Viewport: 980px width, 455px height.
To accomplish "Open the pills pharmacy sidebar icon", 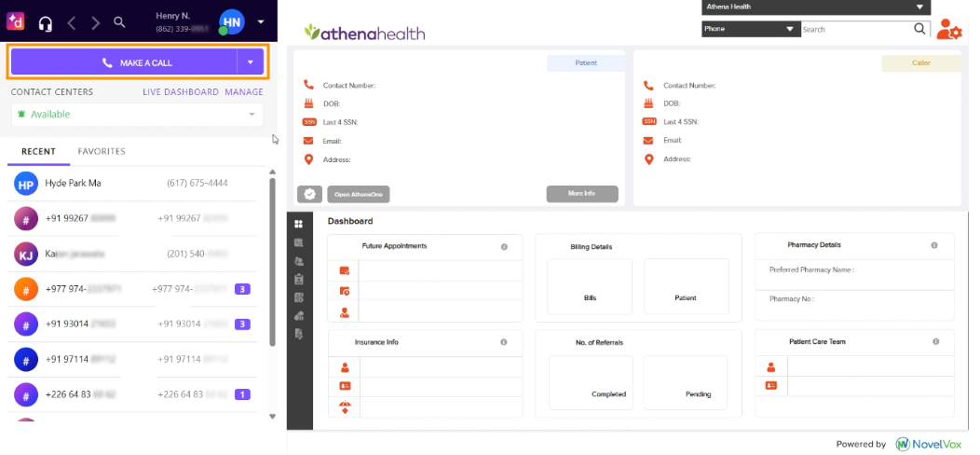I will (x=299, y=315).
